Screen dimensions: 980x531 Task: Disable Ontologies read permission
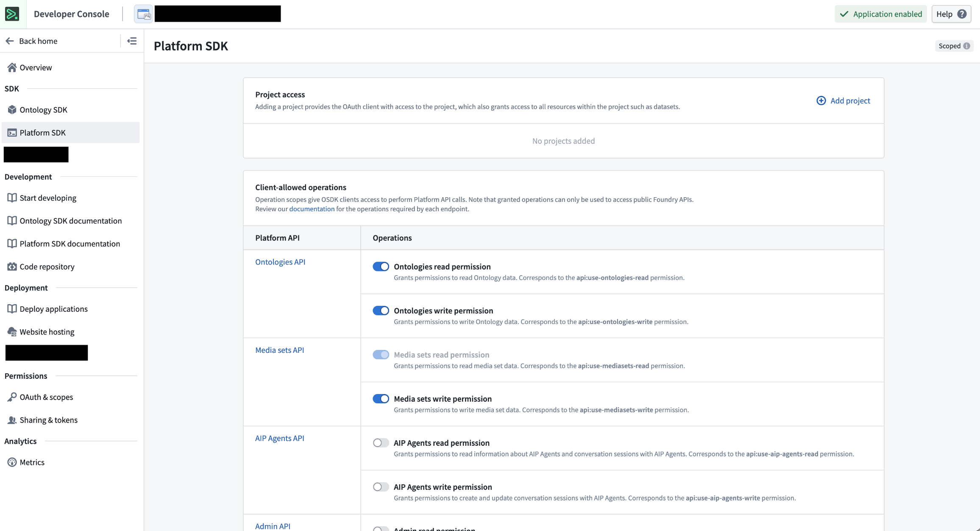coord(381,266)
